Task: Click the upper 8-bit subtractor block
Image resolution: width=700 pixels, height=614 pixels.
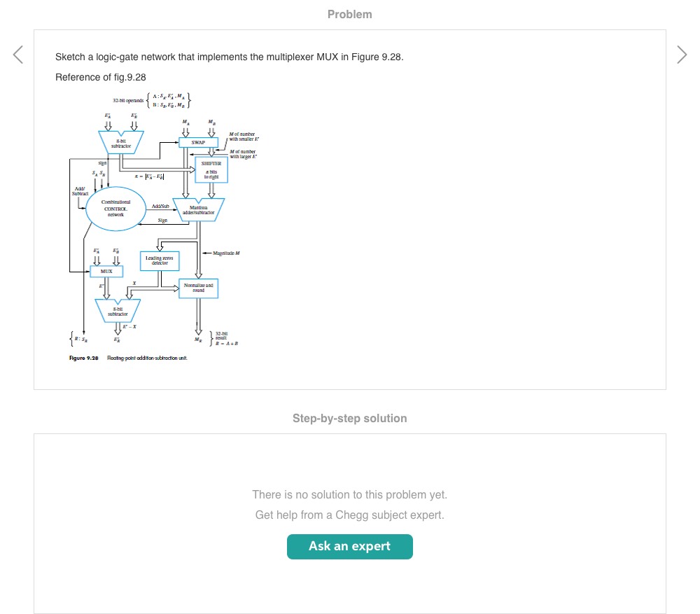Action: pos(121,143)
